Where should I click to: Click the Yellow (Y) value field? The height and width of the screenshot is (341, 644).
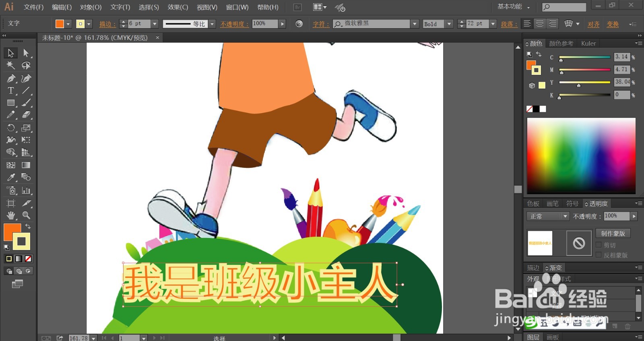coord(622,82)
